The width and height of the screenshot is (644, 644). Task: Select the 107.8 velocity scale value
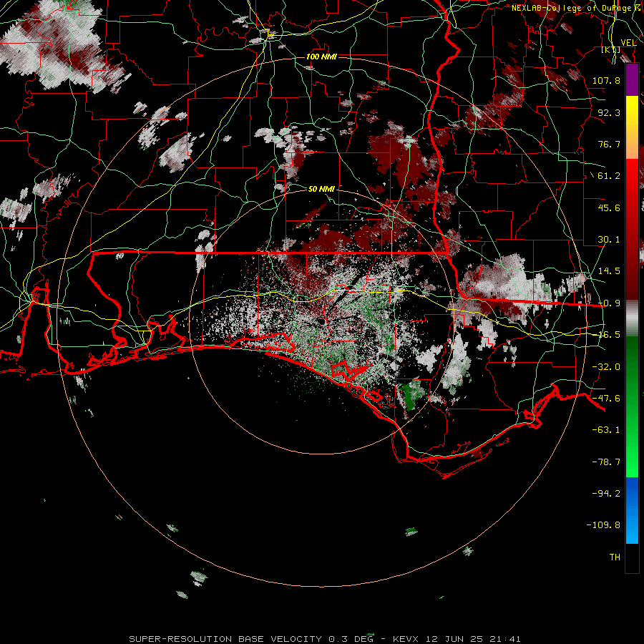pyautogui.click(x=606, y=80)
